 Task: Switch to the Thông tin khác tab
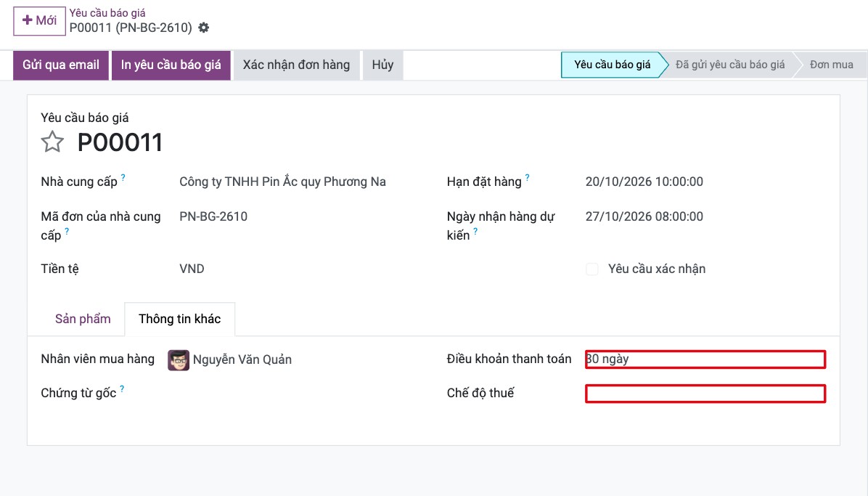[179, 320]
